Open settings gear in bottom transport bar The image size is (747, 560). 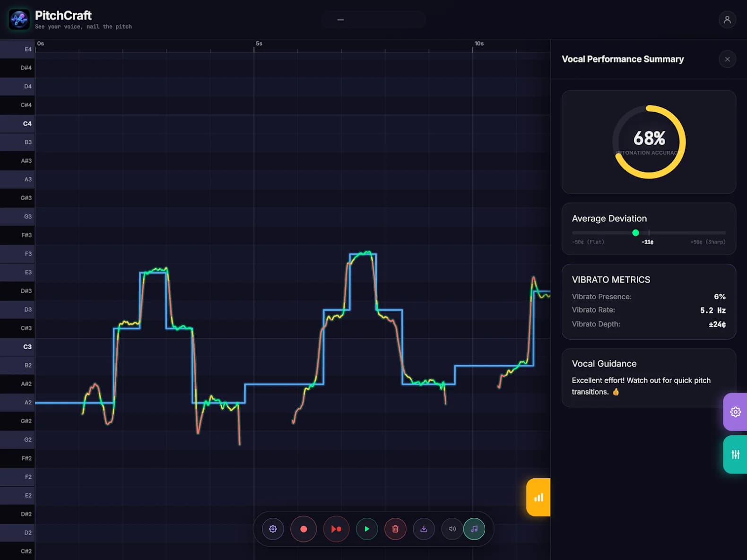(273, 529)
